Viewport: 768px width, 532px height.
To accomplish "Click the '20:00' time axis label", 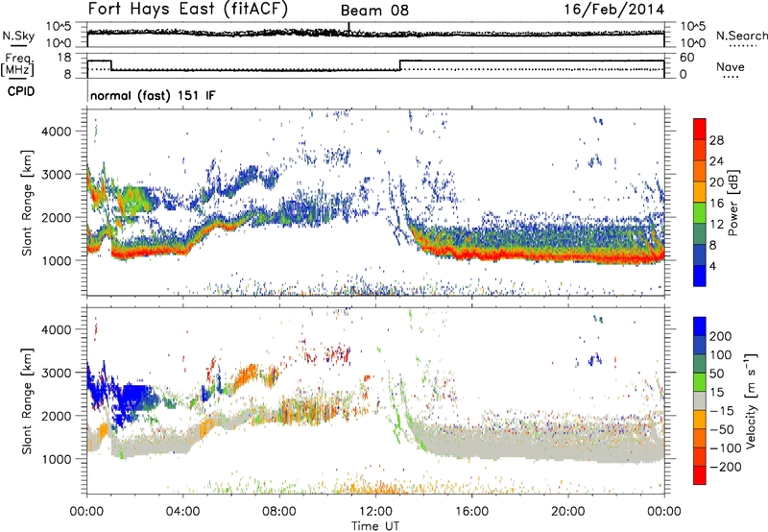I will [x=568, y=512].
